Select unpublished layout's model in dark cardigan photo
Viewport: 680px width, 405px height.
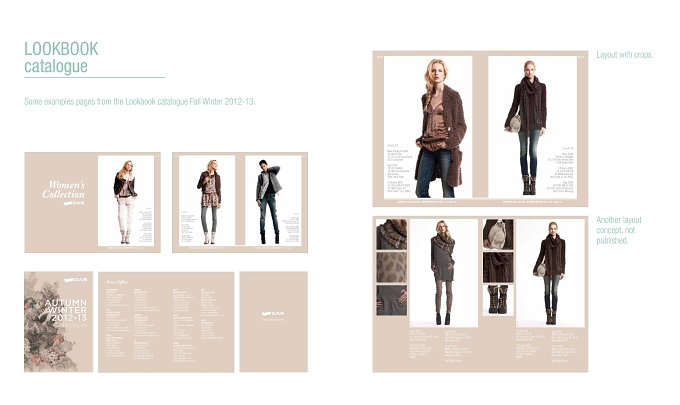tap(550, 273)
